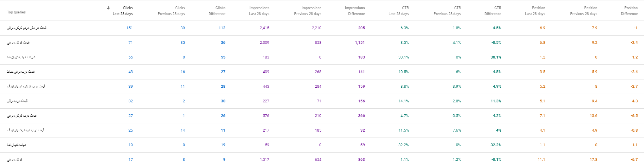Sort by Position Last 28 days header
Image resolution: width=644 pixels, height=166 pixels.
(535, 11)
